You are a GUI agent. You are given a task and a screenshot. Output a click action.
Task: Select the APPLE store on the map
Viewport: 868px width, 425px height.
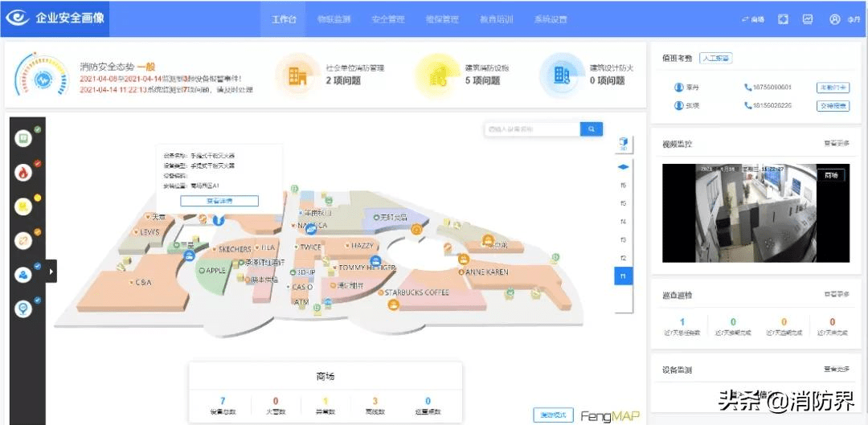click(212, 271)
